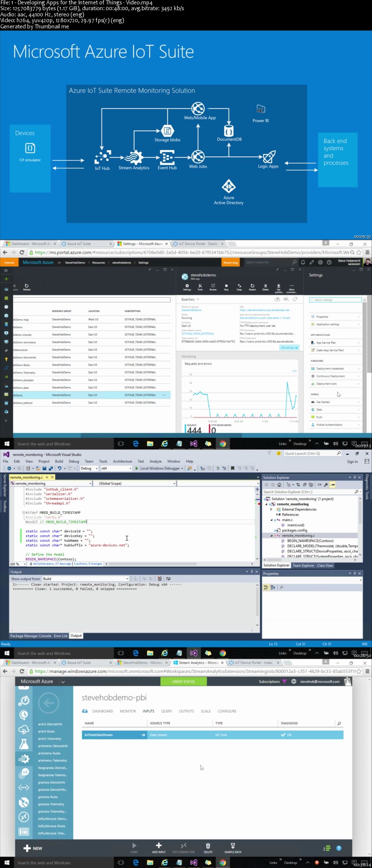Image resolution: width=372 pixels, height=868 pixels.
Task: Click the All settings link in Essentials
Action: 290,348
